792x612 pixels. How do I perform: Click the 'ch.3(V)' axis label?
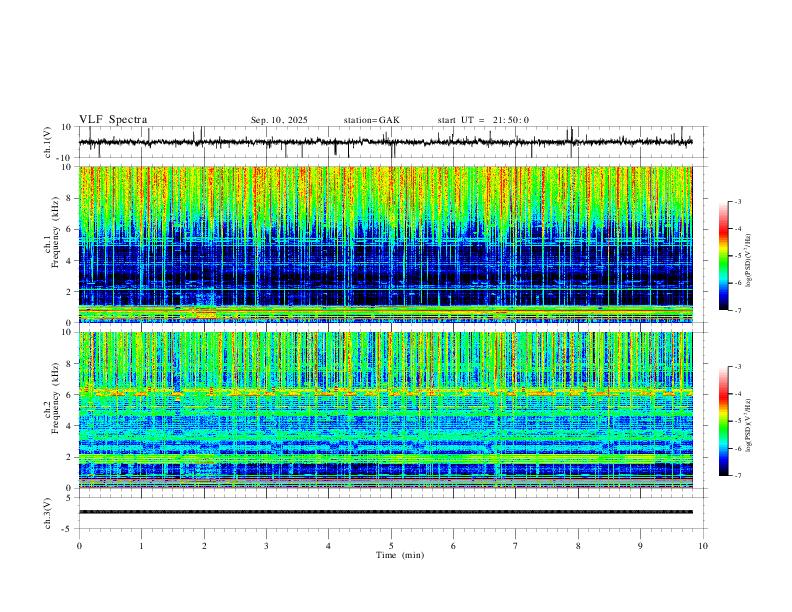point(48,513)
